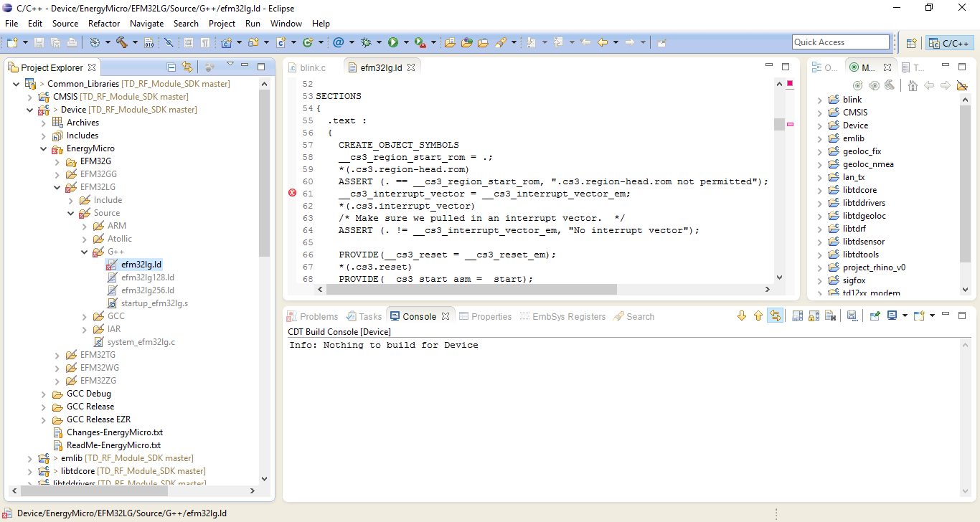Viewport: 980px width, 522px height.
Task: Click the Open Console dropdown arrow
Action: [932, 315]
